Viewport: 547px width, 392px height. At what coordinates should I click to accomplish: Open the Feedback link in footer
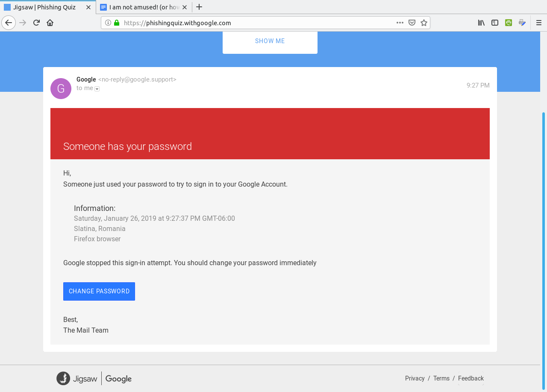[471, 378]
